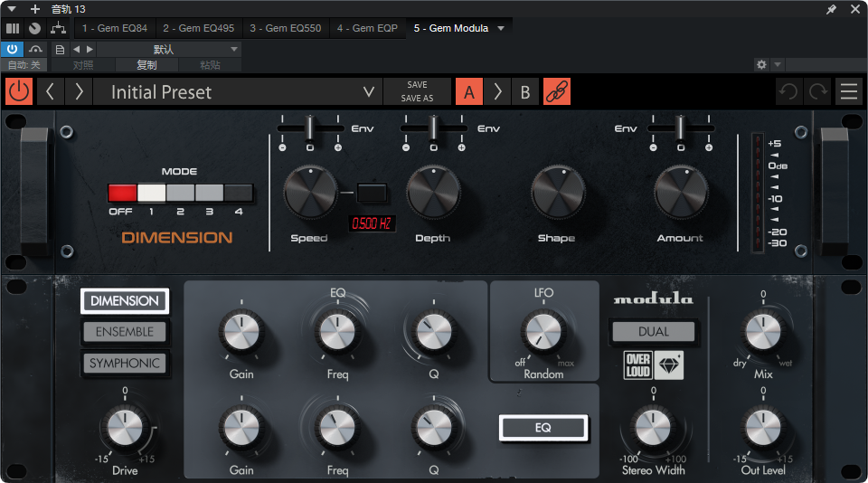Undo the last change
868x483 pixels.
tap(788, 91)
